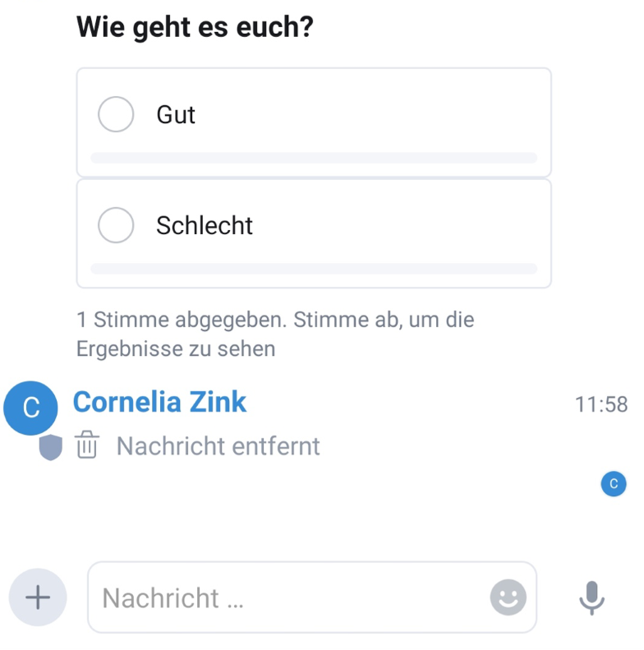The width and height of the screenshot is (644, 650).
Task: Click the result bar under Schlecht
Action: (314, 269)
